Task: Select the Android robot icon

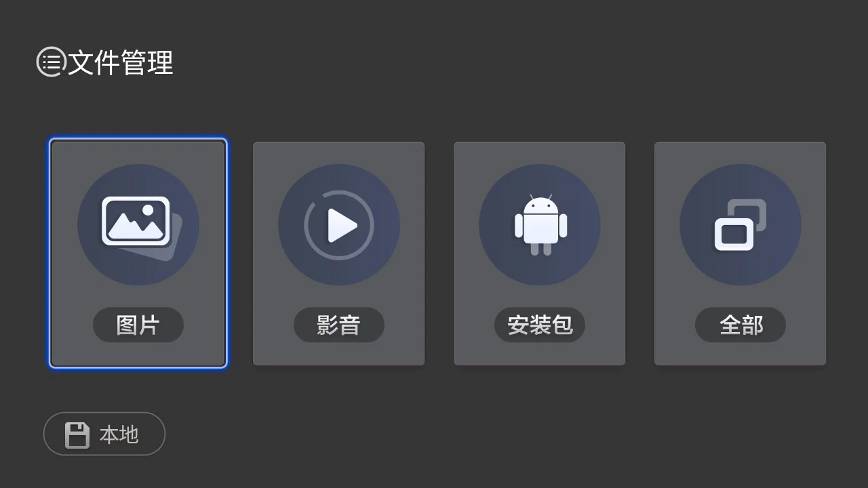Action: pos(540,224)
